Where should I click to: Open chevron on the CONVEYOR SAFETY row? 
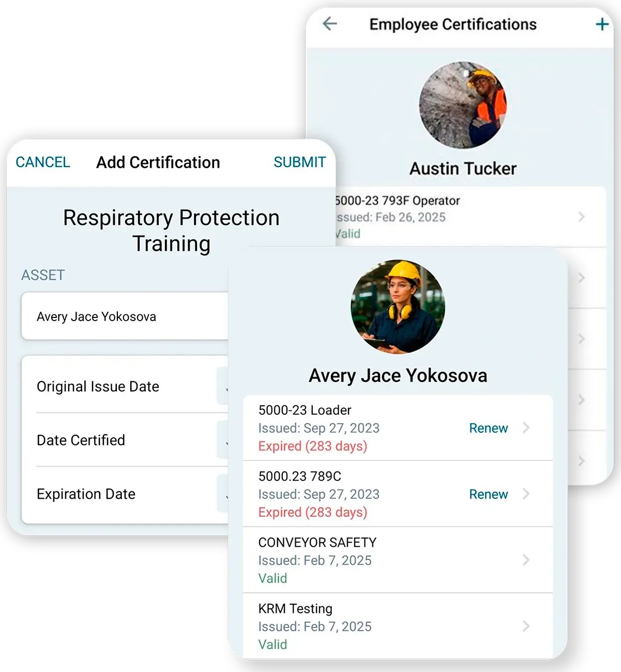(526, 560)
